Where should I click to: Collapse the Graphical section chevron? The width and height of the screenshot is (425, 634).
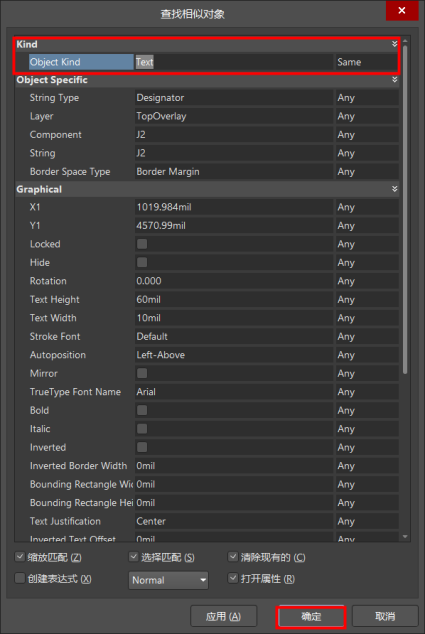point(395,189)
